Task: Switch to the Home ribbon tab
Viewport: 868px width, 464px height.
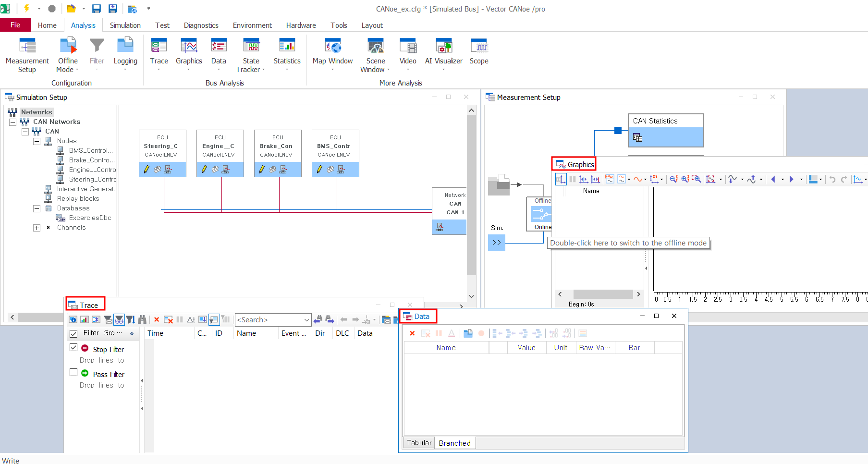Action: click(47, 25)
